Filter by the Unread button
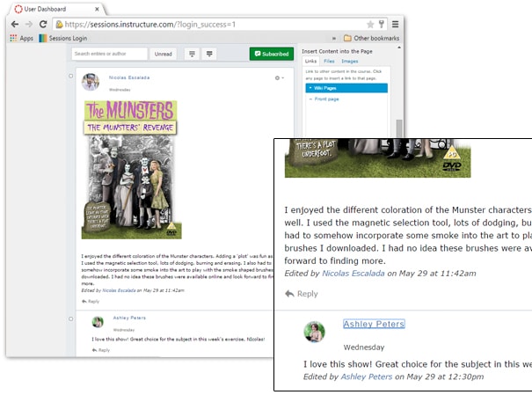Screen dimensions: 532x395 pos(164,54)
